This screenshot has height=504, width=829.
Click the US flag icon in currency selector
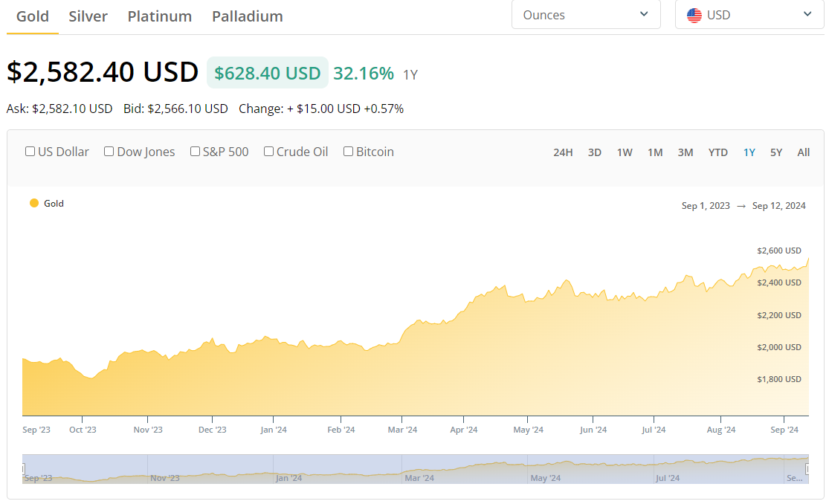tap(694, 16)
